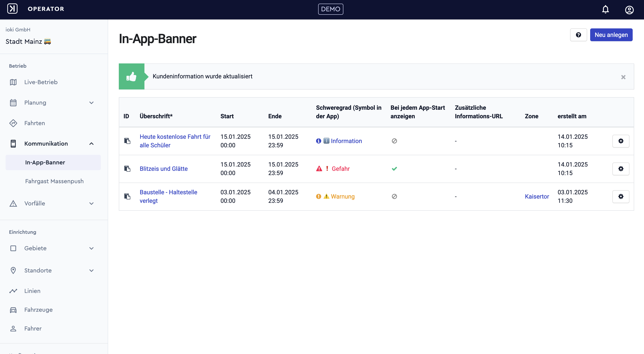Open the Baustelle - Haltestelle verlegt link
This screenshot has width=644, height=354.
point(168,196)
